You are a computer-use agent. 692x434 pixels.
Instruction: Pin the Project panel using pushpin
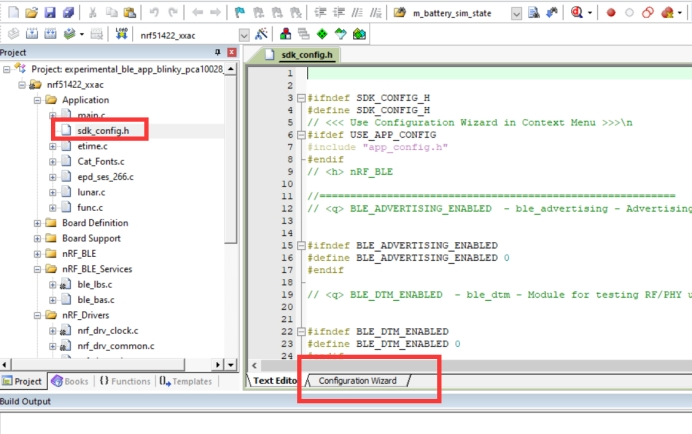pyautogui.click(x=217, y=52)
